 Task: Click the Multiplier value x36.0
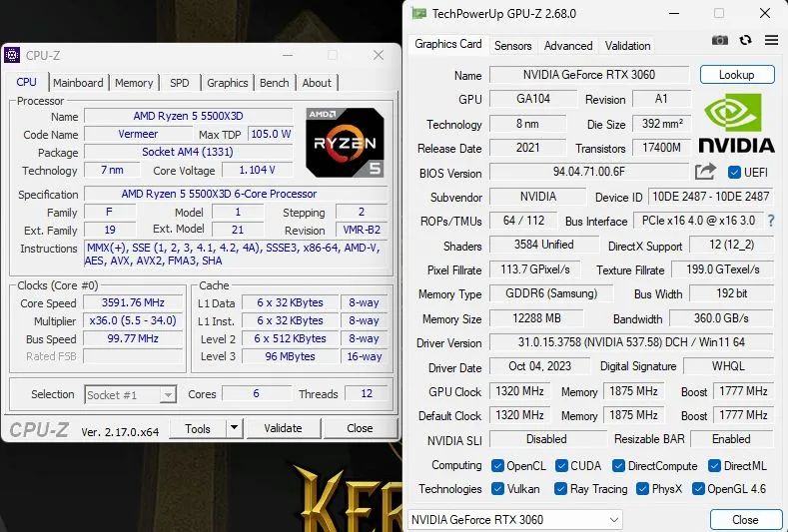tap(133, 320)
